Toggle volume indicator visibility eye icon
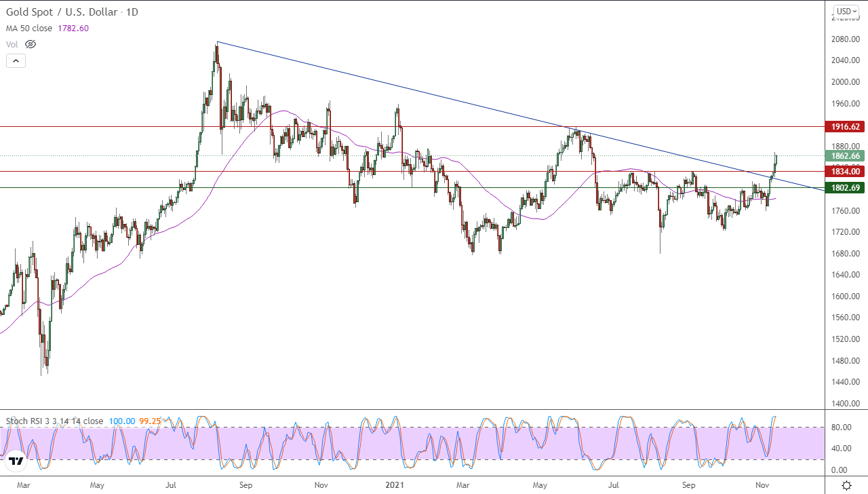The width and height of the screenshot is (868, 494). (x=30, y=44)
